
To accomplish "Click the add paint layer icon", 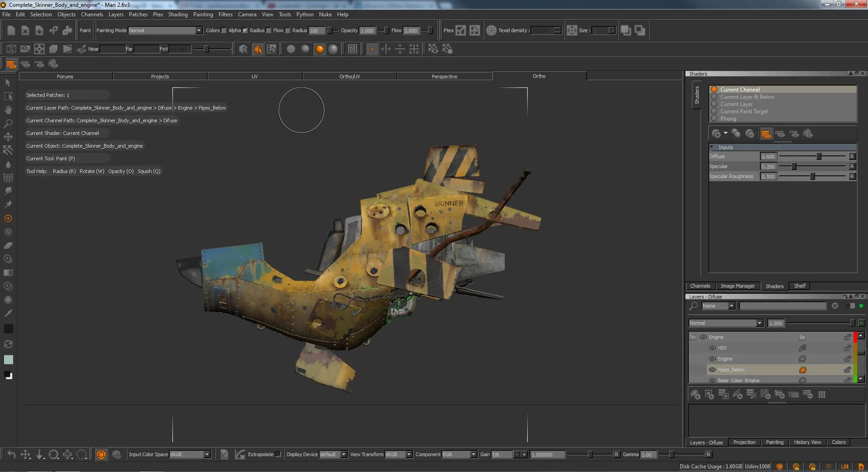I will point(695,395).
